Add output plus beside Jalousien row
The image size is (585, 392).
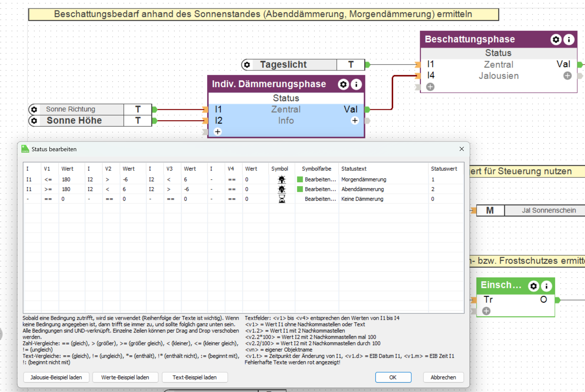click(567, 76)
